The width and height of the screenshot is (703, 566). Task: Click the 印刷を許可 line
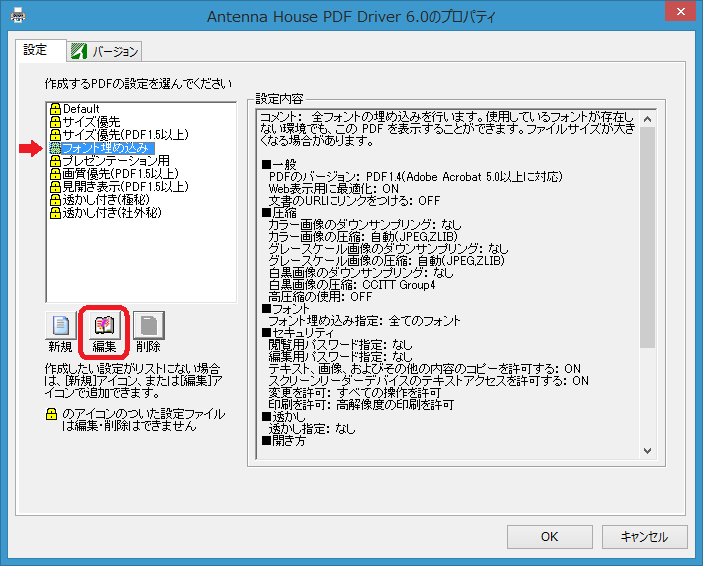point(361,405)
